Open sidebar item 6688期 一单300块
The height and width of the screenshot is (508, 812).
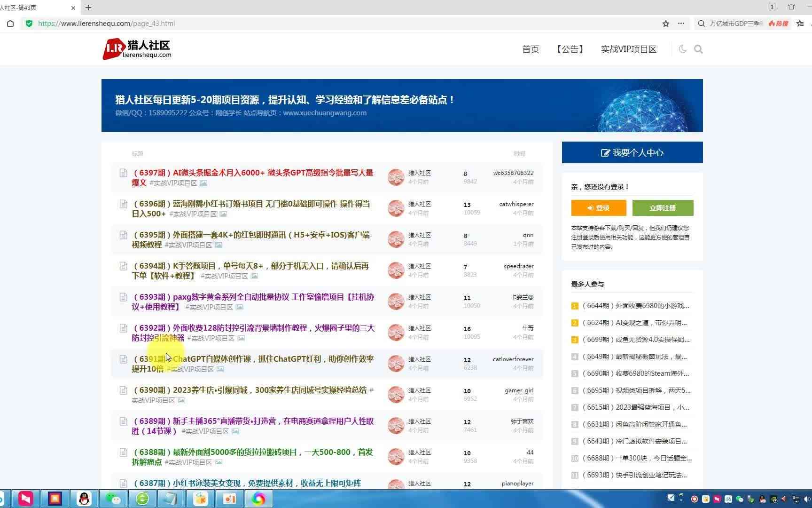[637, 458]
